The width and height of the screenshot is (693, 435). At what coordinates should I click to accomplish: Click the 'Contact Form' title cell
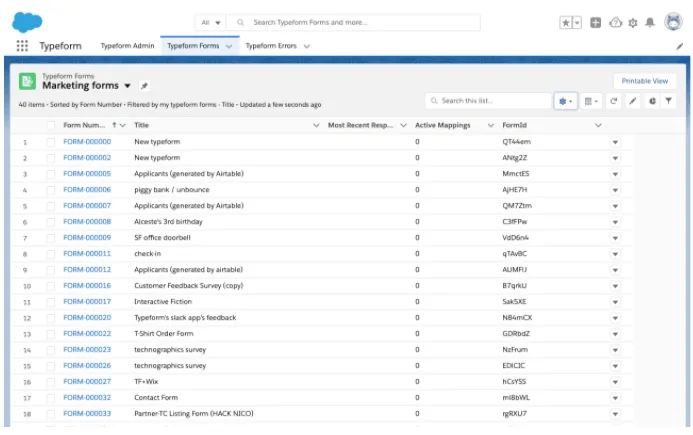(156, 398)
